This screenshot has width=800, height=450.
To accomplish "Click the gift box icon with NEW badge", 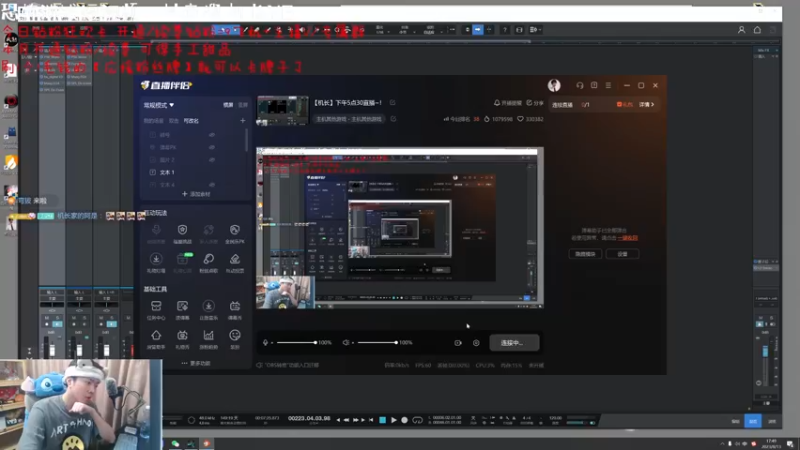I will click(x=183, y=259).
